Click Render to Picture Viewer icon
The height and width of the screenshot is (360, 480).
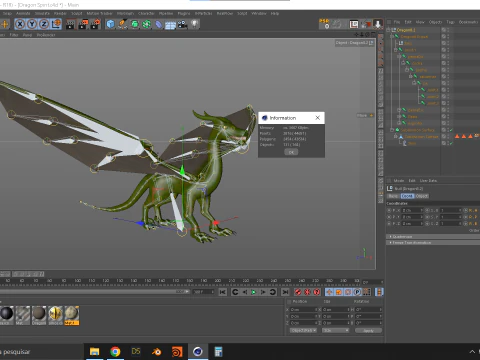(83, 24)
